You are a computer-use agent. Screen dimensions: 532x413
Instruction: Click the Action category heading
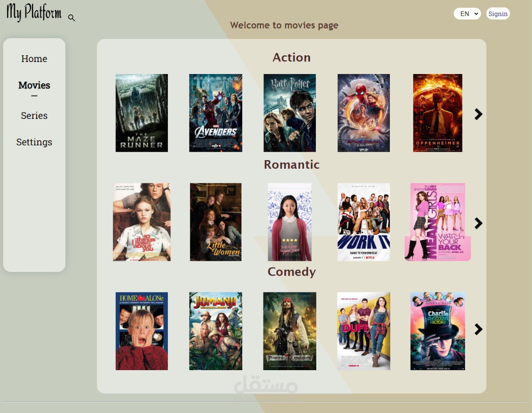click(x=292, y=57)
